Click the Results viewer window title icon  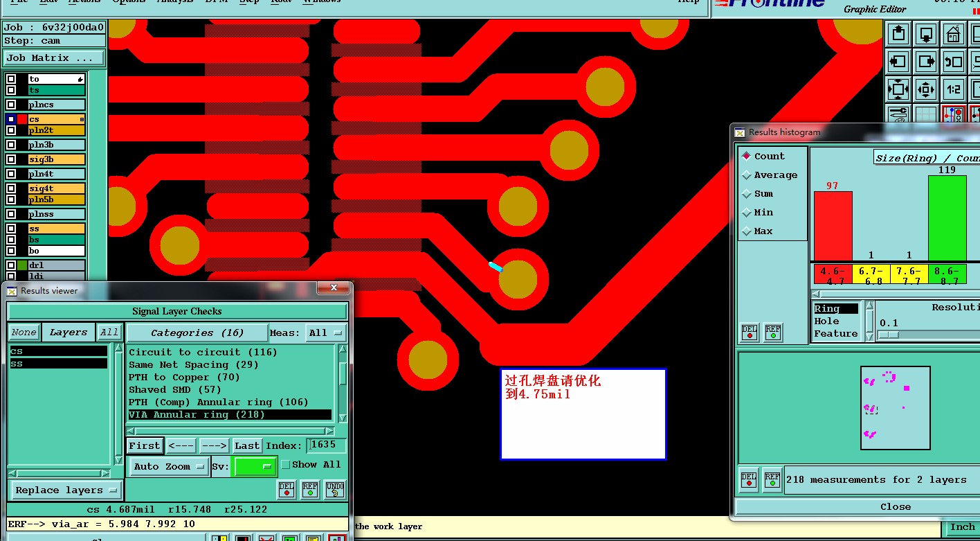pos(12,291)
